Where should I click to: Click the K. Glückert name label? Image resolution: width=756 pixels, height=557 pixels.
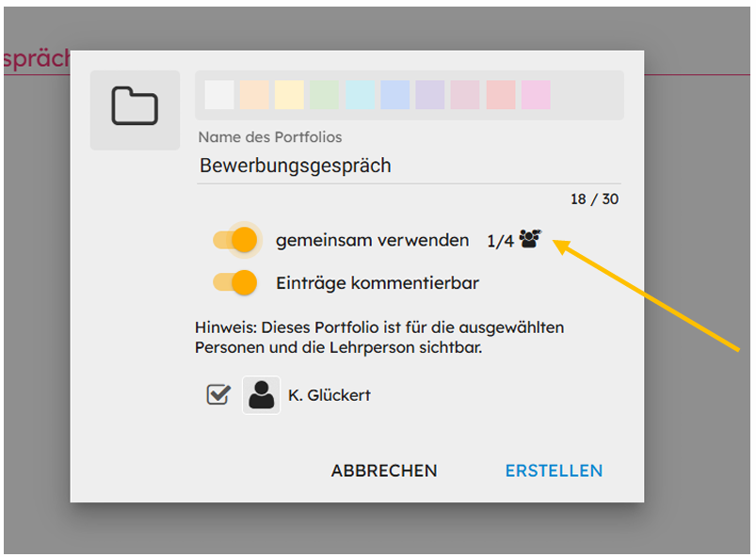pyautogui.click(x=329, y=395)
